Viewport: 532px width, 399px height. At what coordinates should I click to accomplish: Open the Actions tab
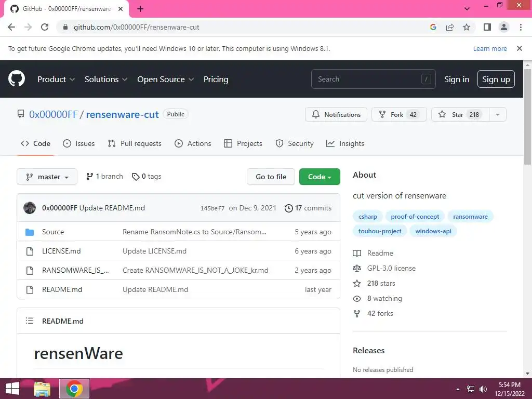193,143
